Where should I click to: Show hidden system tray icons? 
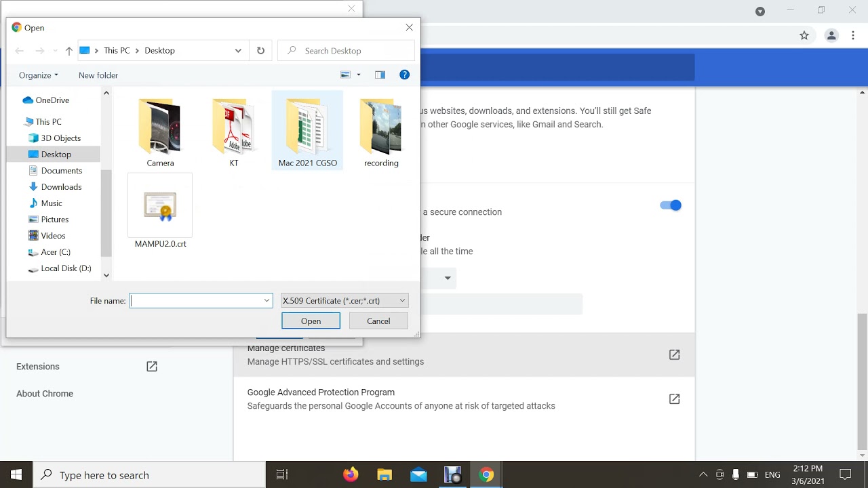coord(703,474)
